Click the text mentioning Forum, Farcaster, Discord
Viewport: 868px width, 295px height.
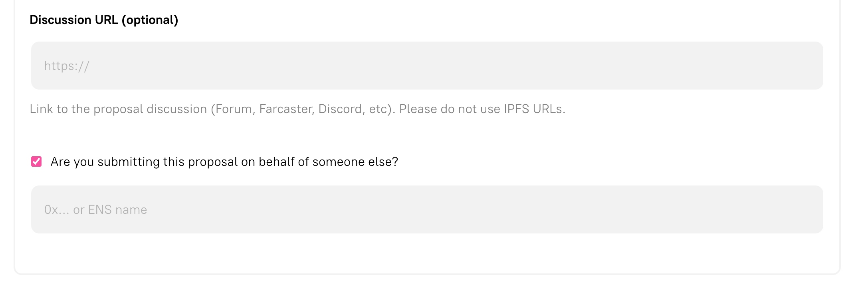tap(297, 108)
